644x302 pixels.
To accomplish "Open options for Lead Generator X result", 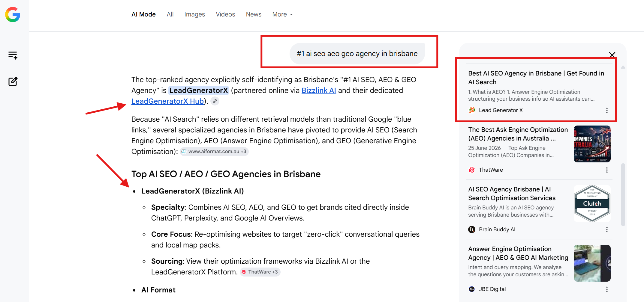I will (607, 110).
